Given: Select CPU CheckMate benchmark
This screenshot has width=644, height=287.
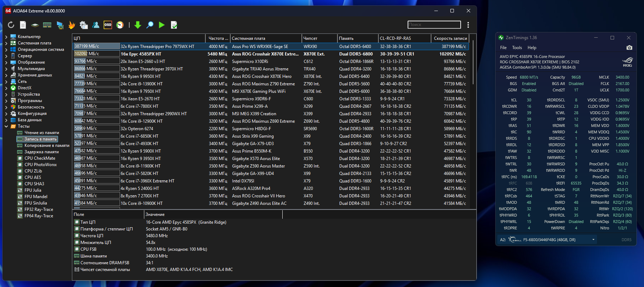Looking at the screenshot, I should click(x=40, y=158).
